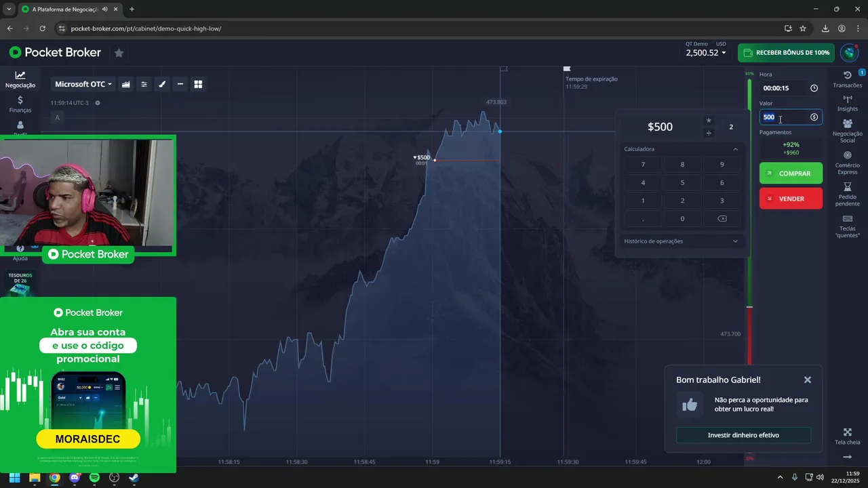Screen dimensions: 868x488
Task: Click Investir dinheiro efetivo button
Action: [743, 435]
